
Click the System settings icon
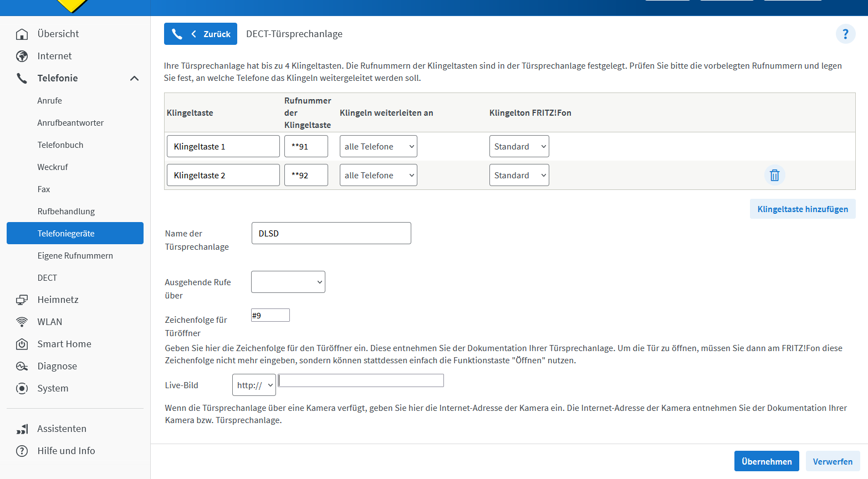(x=22, y=389)
